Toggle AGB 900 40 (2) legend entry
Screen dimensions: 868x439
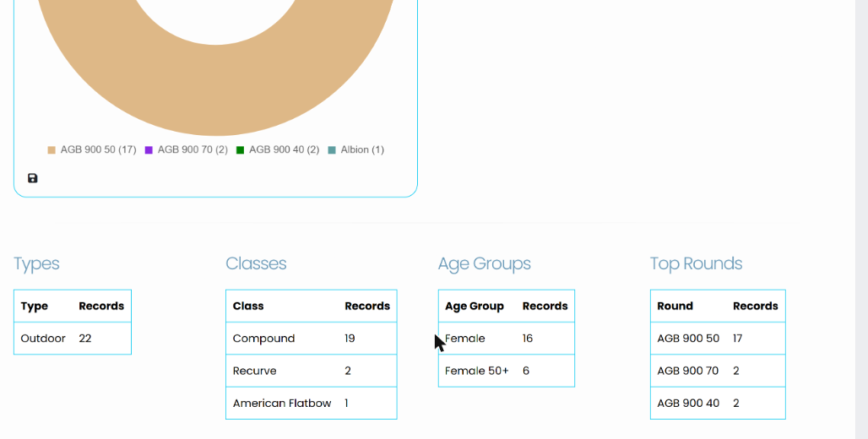[278, 150]
